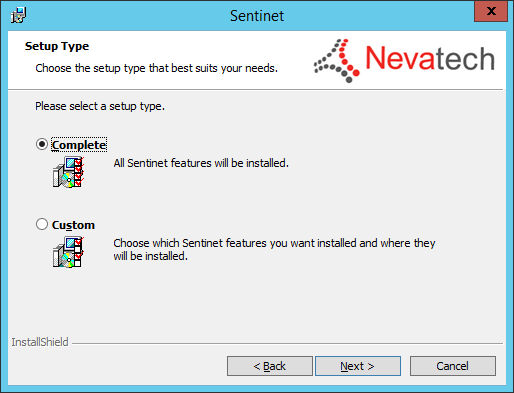Click the Complete setup computer icon
Image resolution: width=514 pixels, height=393 pixels.
tap(68, 172)
